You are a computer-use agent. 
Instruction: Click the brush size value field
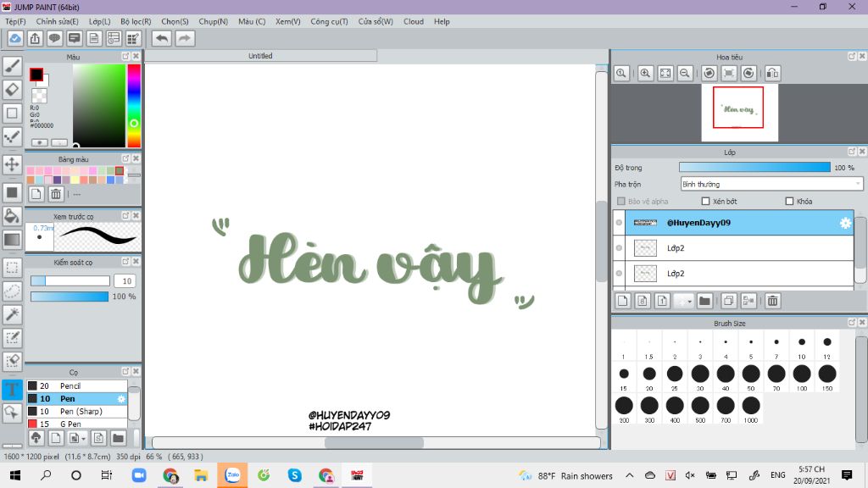(125, 281)
